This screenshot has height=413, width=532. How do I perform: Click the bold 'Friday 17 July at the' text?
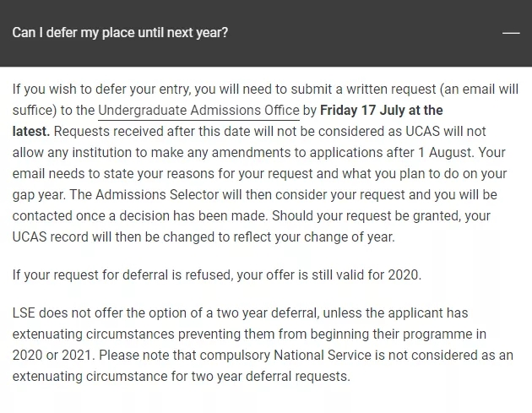[x=382, y=111]
